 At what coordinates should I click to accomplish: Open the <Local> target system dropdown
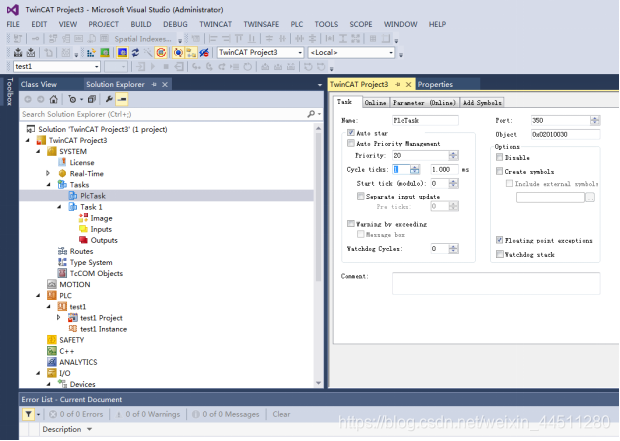pyautogui.click(x=391, y=53)
